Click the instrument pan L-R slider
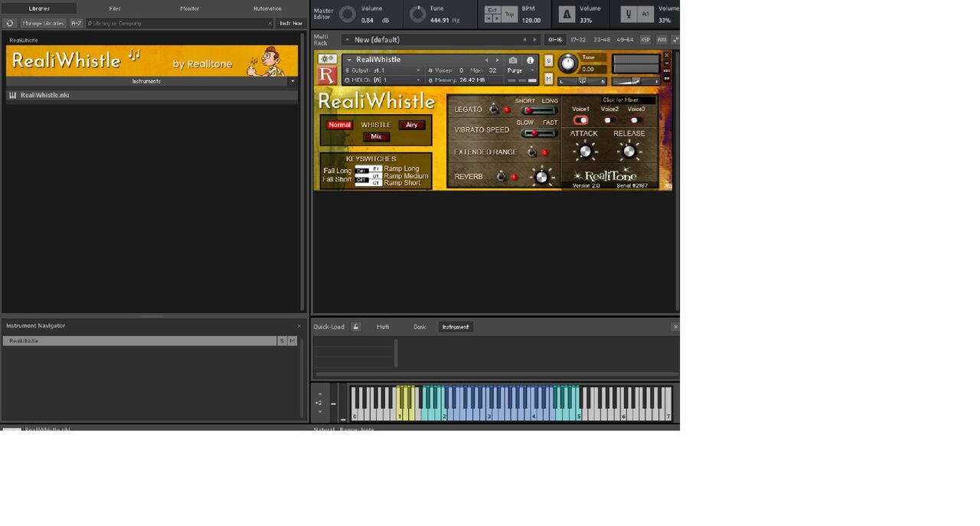 582,81
